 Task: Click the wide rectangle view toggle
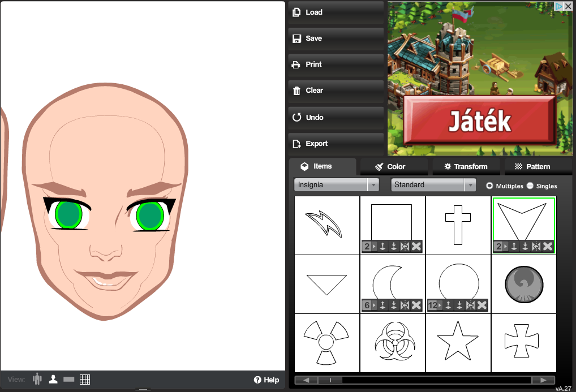point(69,379)
